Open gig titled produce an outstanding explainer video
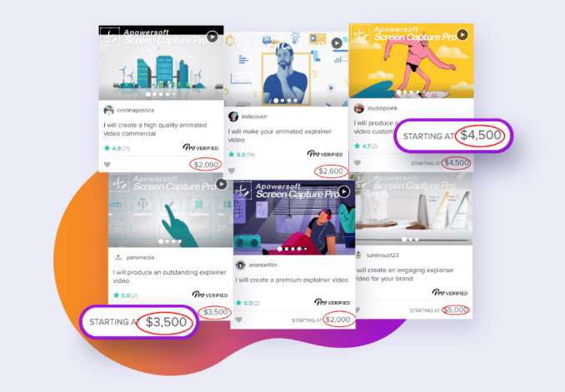Screen dimensions: 565x392 (x=169, y=276)
